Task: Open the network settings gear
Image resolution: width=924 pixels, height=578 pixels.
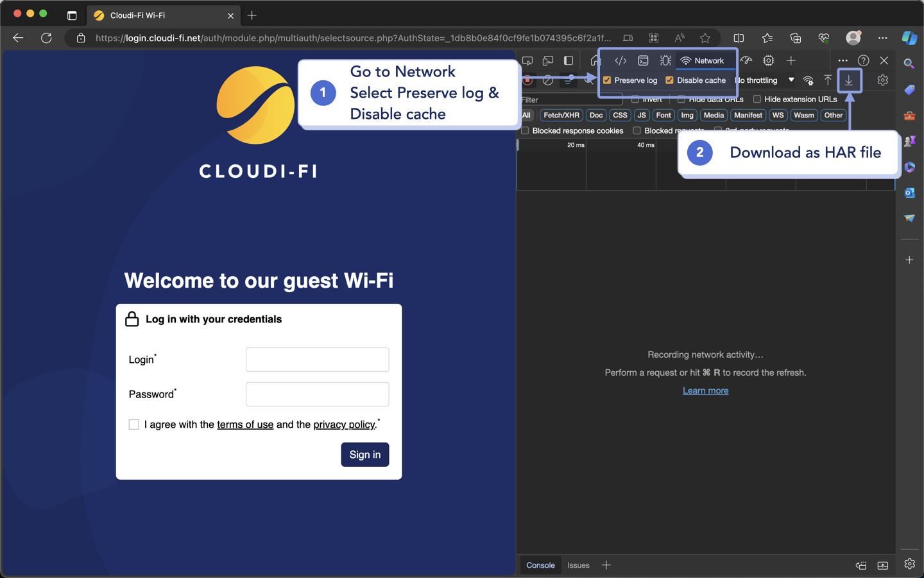Action: (x=882, y=80)
